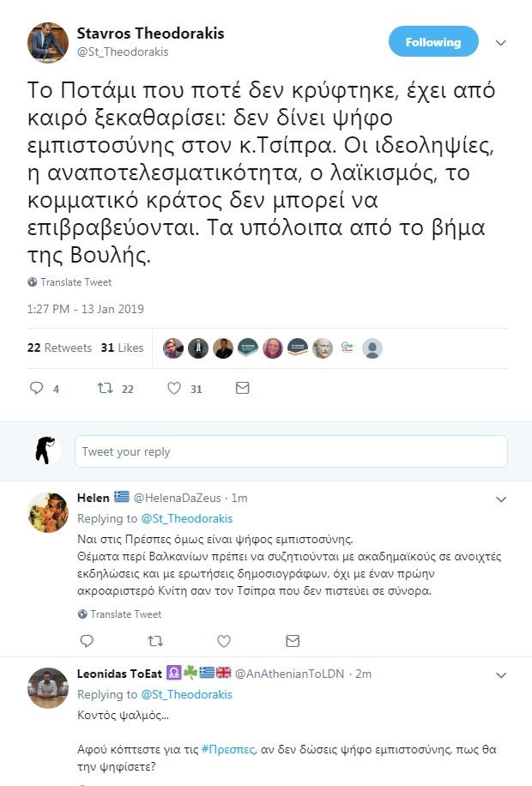
Task: Expand options chevron on Leonidas ToEat's reply
Action: point(502,674)
